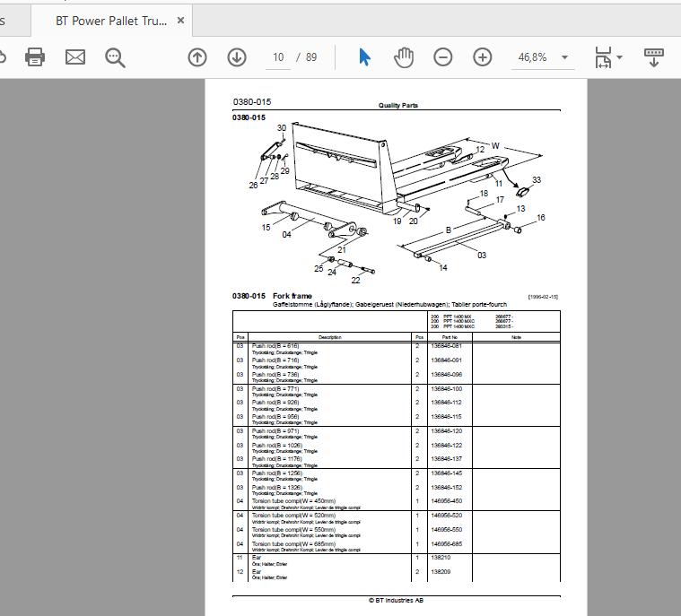Open the zoom level dropdown 46,8%
Screen dimensions: 681x616
point(543,57)
